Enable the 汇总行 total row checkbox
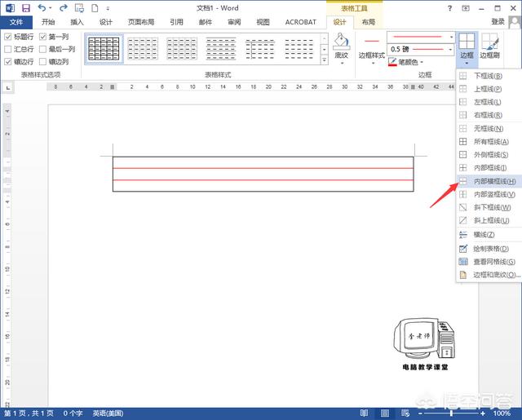 pyautogui.click(x=8, y=49)
